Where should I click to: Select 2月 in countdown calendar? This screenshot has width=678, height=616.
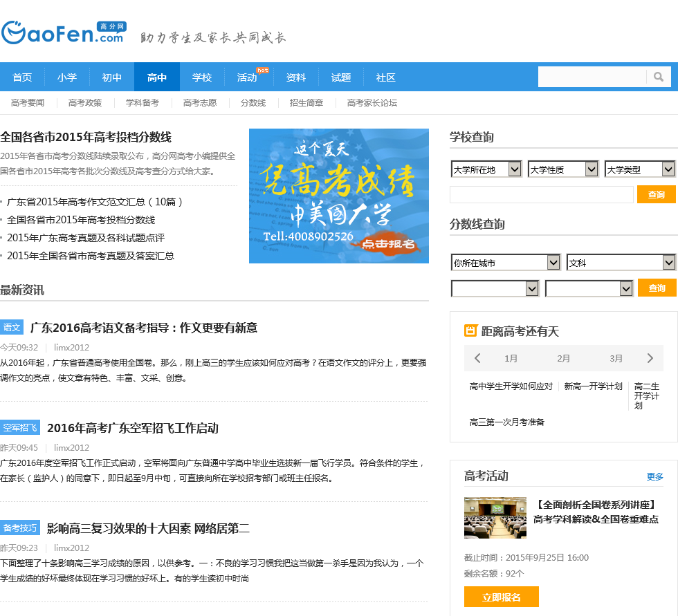tap(563, 358)
